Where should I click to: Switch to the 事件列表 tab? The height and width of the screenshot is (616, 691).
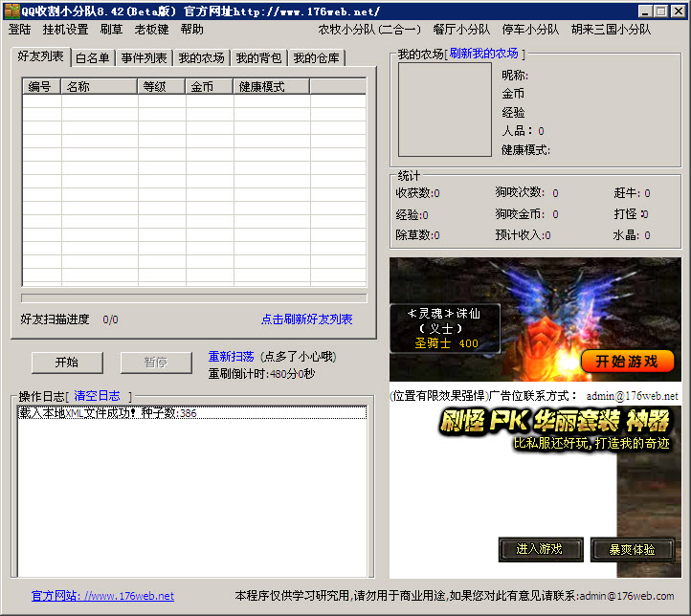(x=144, y=58)
